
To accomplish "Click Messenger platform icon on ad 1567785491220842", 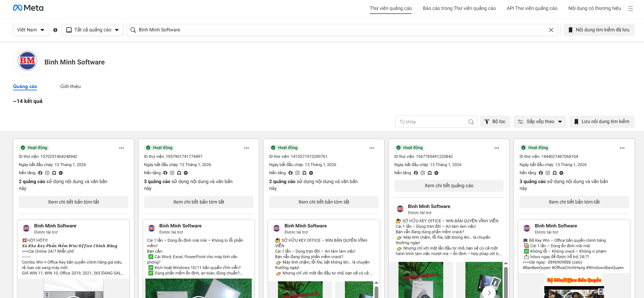I will 436,173.
